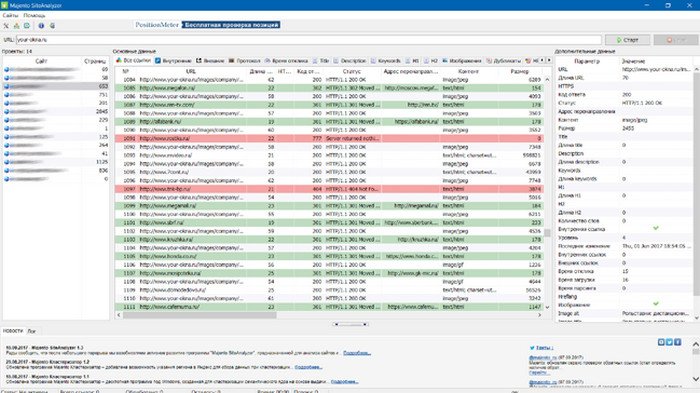Click the tab strip right-scroll arrow
Image resolution: width=700 pixels, height=393 pixels.
pos(549,60)
